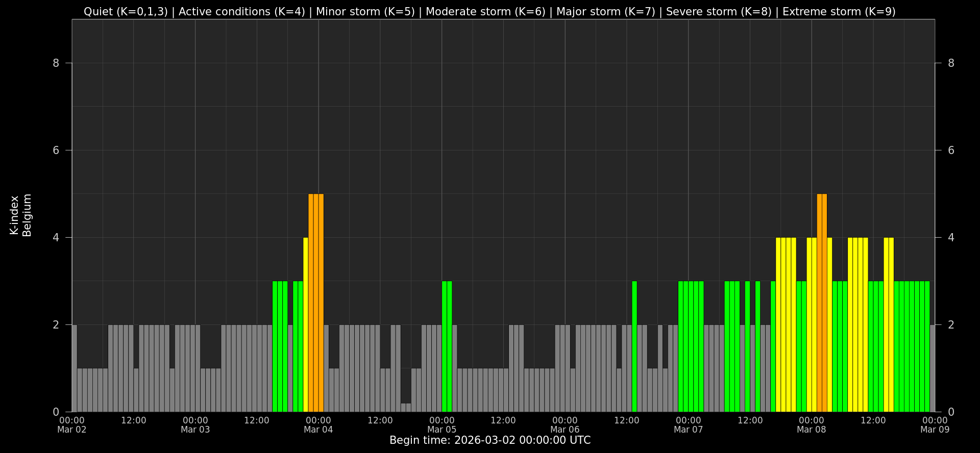Select the lone green bar on Mar 06 afternoon
Image resolution: width=980 pixels, height=453 pixels.
point(634,346)
